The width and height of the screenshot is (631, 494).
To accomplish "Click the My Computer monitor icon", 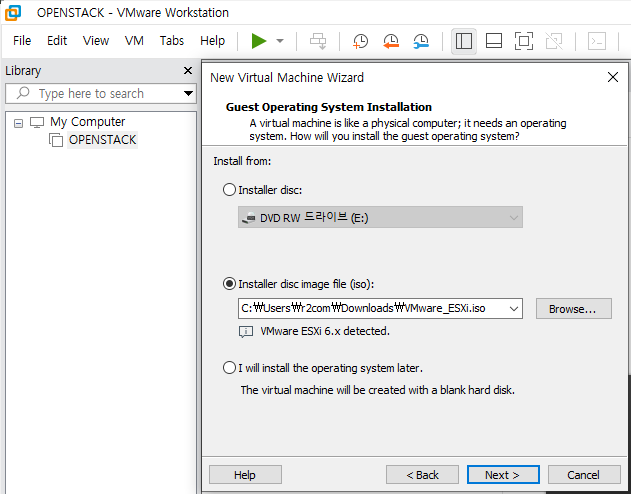I will (37, 122).
